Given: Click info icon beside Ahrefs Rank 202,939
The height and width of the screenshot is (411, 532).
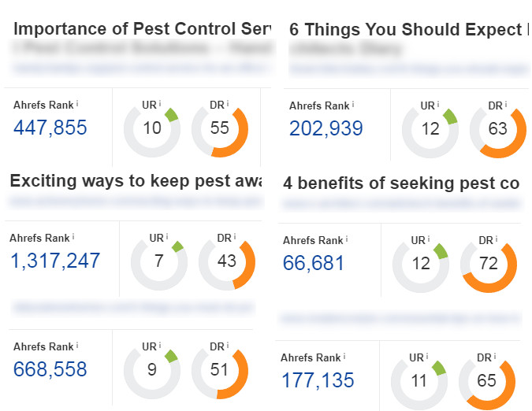Looking at the screenshot, I should (x=353, y=106).
